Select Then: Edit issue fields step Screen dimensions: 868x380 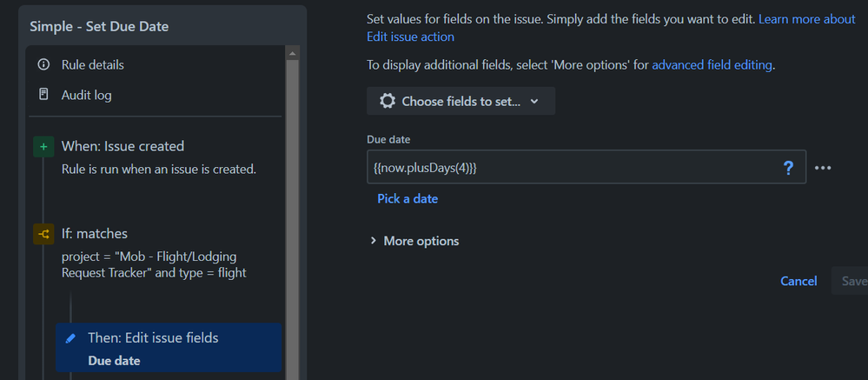153,337
